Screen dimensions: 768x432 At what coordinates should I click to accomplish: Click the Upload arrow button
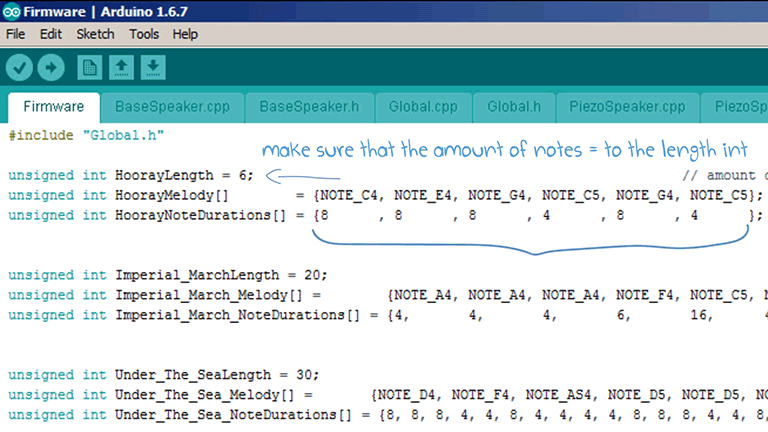[x=51, y=68]
